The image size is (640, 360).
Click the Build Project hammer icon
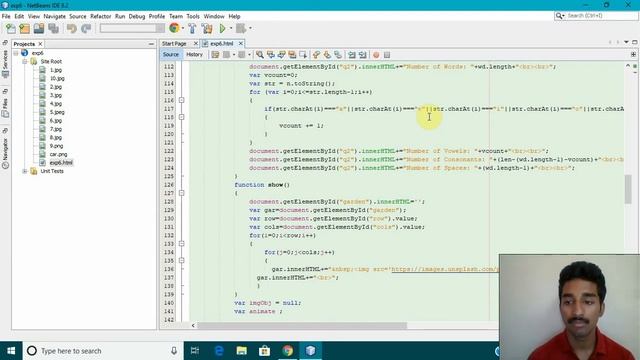coord(192,29)
